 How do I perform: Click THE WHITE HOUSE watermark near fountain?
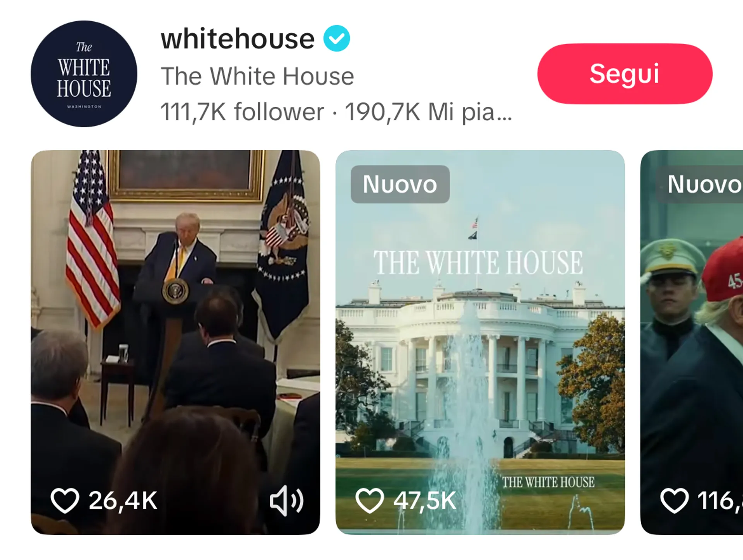[x=548, y=482]
